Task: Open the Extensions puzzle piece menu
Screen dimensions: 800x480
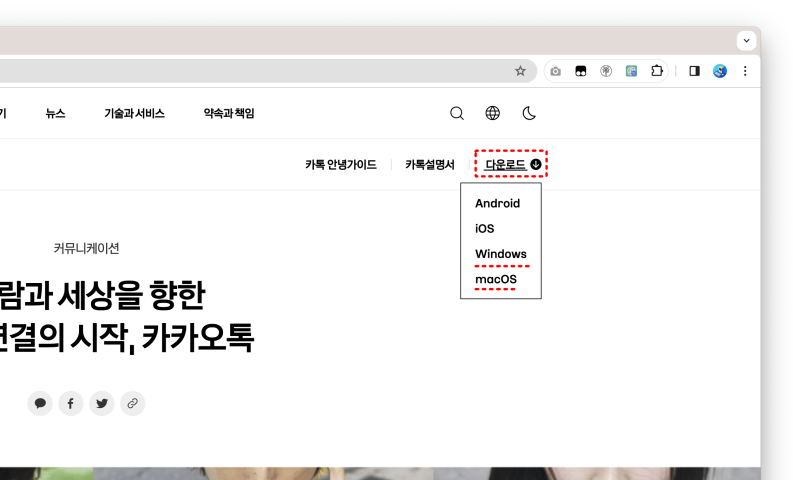Action: point(657,71)
